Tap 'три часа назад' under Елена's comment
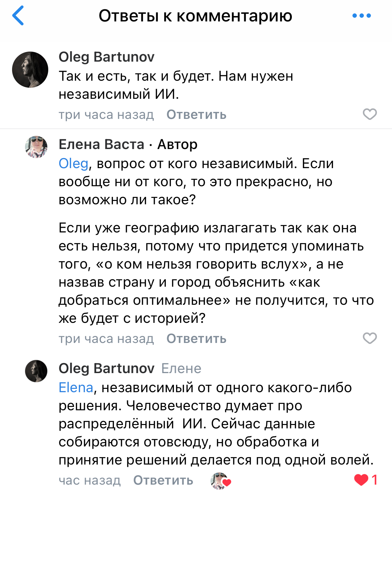Screen dimensions: 392x565 pyautogui.click(x=106, y=339)
